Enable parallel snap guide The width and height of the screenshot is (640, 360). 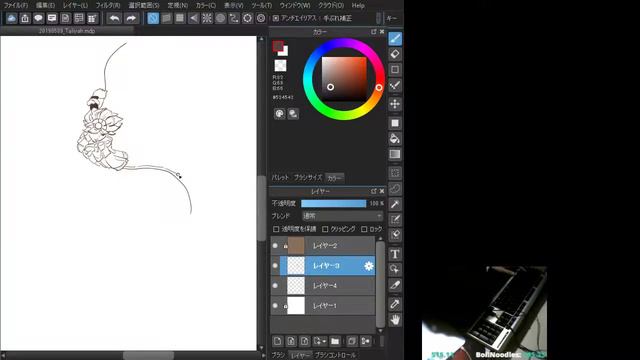click(167, 18)
